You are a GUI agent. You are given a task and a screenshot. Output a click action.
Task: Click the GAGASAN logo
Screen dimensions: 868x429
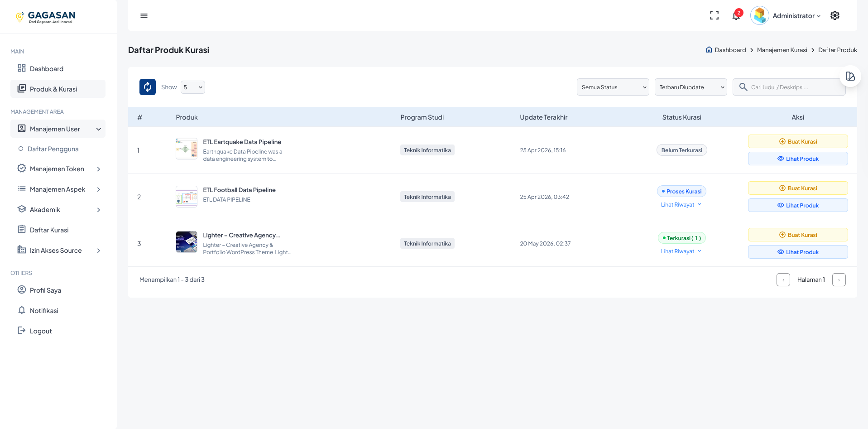pyautogui.click(x=45, y=17)
